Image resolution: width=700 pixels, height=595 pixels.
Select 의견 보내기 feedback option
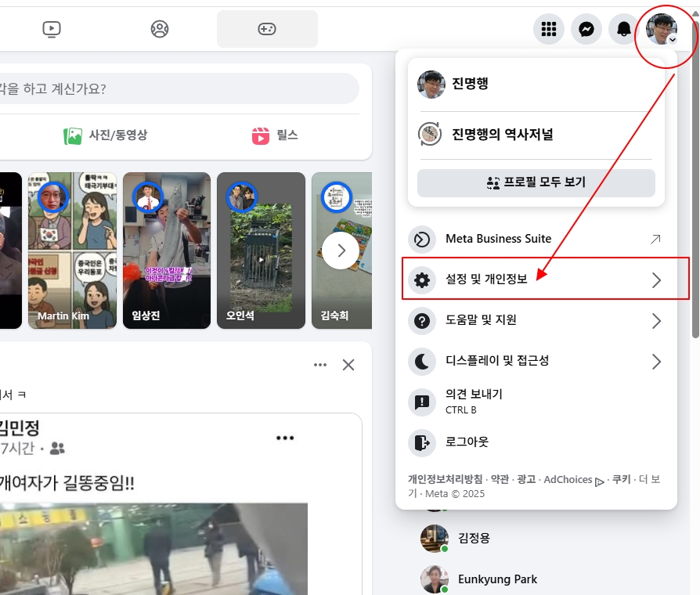(x=536, y=402)
